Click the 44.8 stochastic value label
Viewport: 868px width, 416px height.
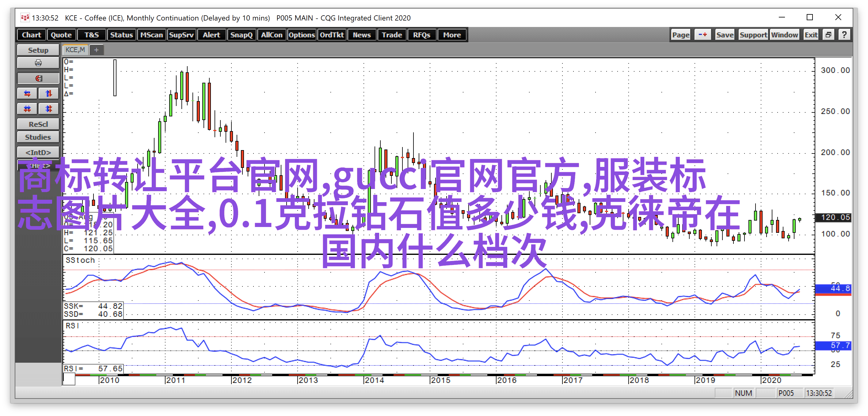(x=833, y=289)
